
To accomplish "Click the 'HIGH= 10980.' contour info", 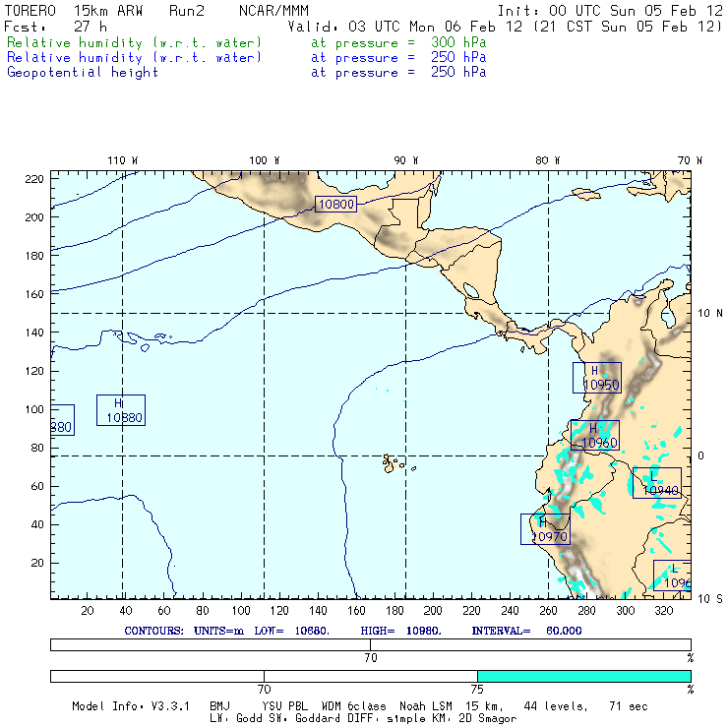I will pyautogui.click(x=400, y=631).
